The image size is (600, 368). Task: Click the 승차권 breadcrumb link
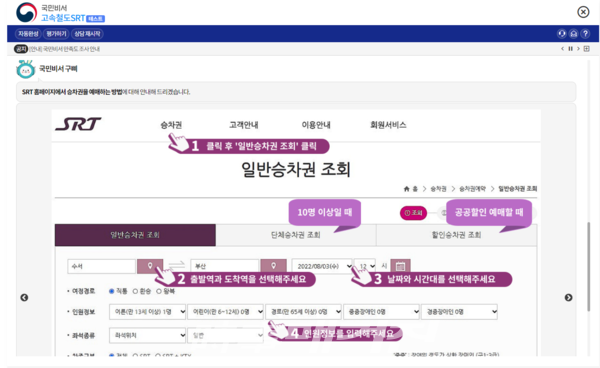point(439,189)
